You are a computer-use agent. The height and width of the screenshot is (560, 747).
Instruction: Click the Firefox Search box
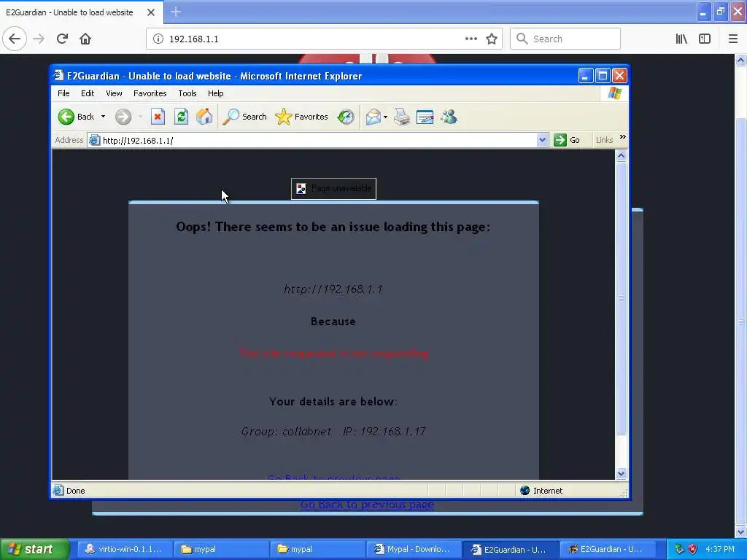click(565, 39)
